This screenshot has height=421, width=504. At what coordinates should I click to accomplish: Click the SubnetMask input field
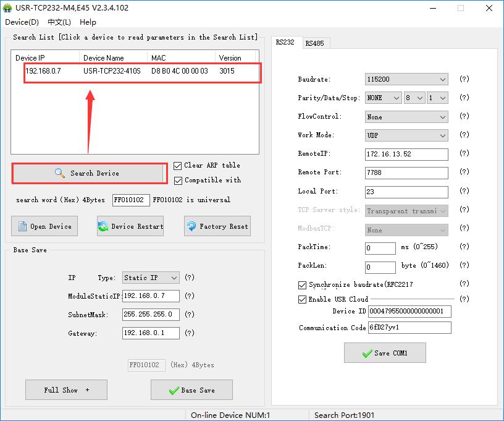[x=151, y=315]
